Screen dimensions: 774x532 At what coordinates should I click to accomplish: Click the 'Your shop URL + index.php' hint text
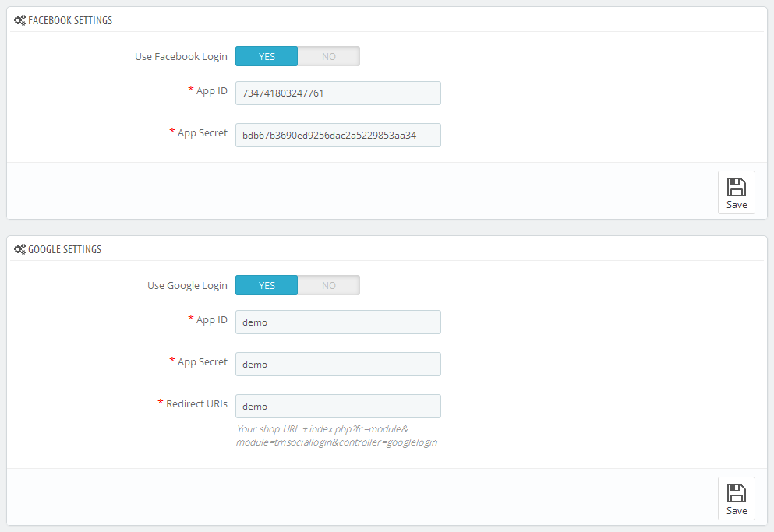[337, 435]
